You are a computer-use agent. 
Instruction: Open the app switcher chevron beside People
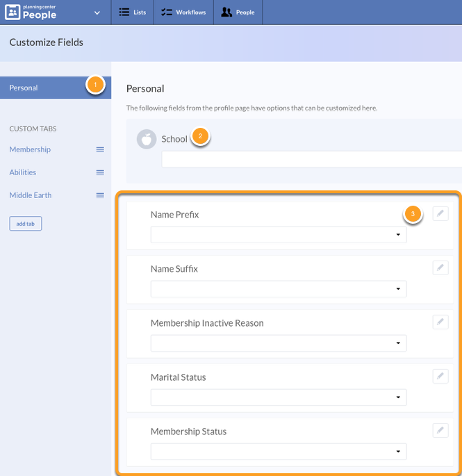tap(97, 13)
